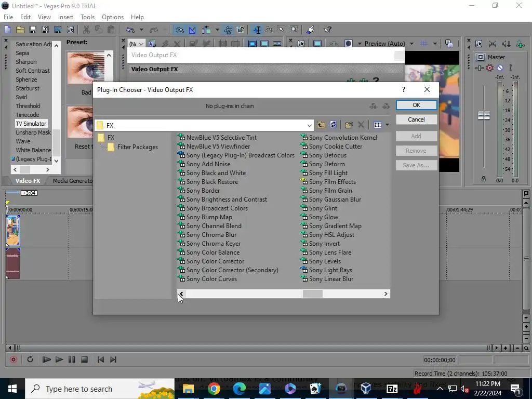Screen dimensions: 532x399
Task: Click the Master bus FX red gear icon
Action: tap(489, 68)
